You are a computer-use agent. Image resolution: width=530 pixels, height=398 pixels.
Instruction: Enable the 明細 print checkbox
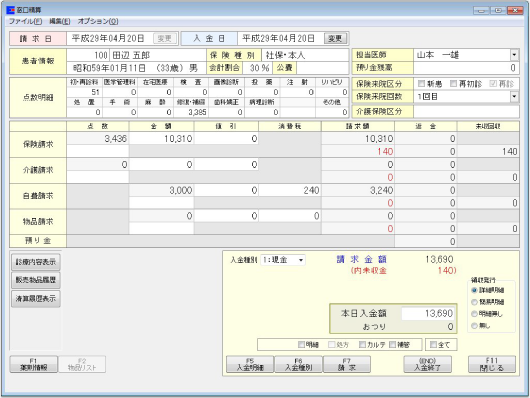pyautogui.click(x=301, y=345)
